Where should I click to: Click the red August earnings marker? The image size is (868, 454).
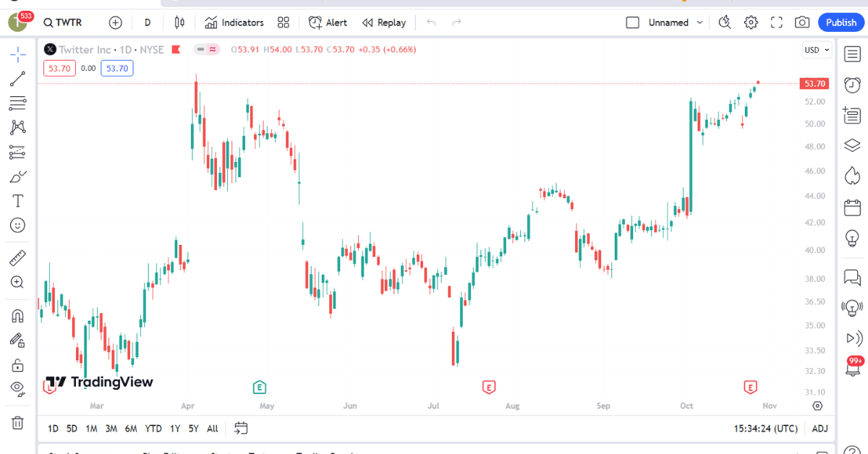point(489,387)
